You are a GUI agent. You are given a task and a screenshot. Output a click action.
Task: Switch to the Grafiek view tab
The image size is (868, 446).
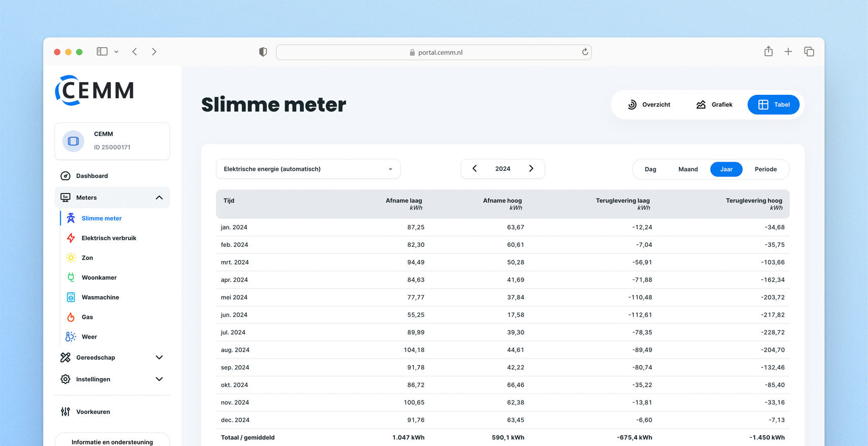(714, 105)
